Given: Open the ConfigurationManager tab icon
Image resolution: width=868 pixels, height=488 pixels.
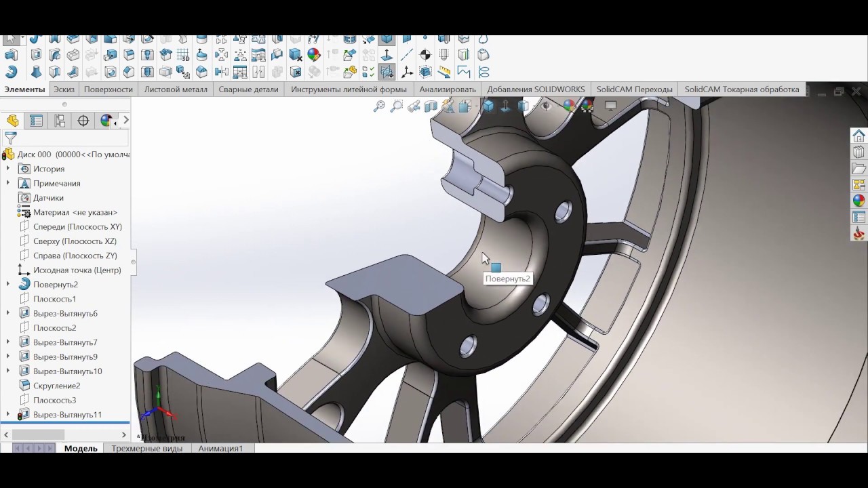Looking at the screenshot, I should pyautogui.click(x=60, y=121).
